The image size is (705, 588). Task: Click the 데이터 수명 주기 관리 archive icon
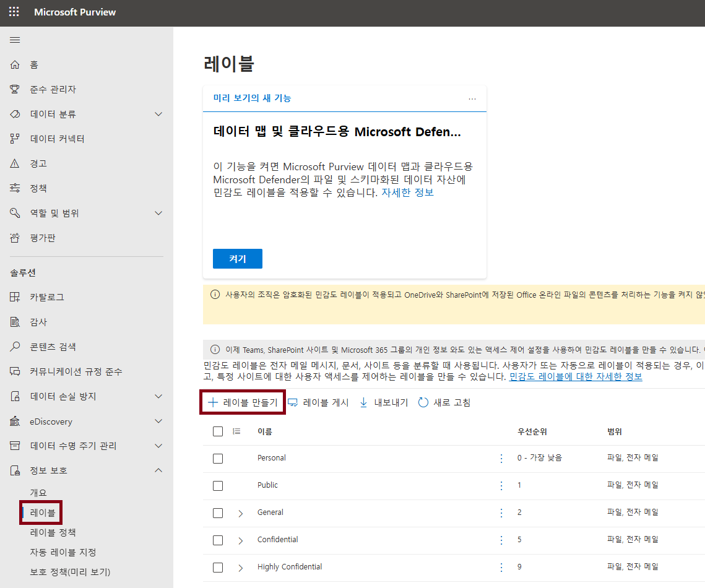point(15,446)
